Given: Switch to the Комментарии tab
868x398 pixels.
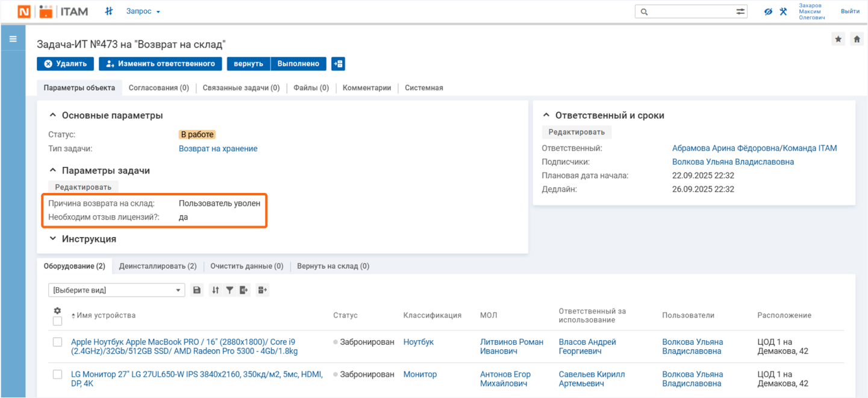Looking at the screenshot, I should pyautogui.click(x=366, y=87).
